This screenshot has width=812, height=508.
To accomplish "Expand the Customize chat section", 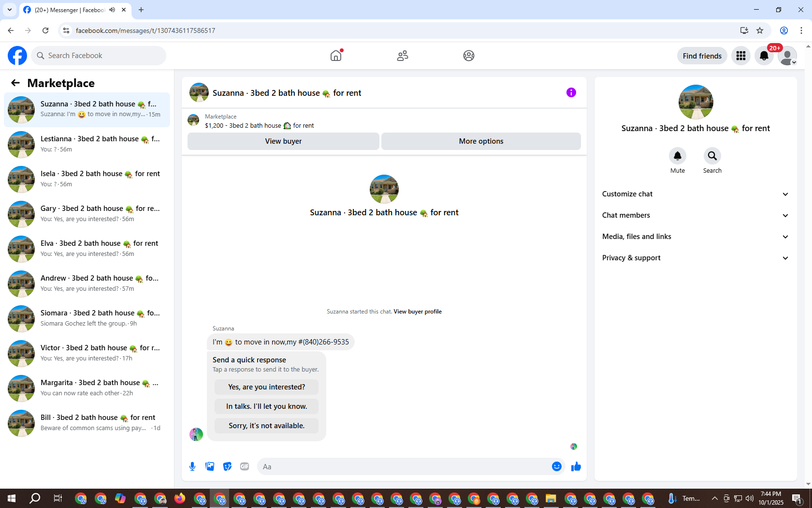I will click(696, 194).
